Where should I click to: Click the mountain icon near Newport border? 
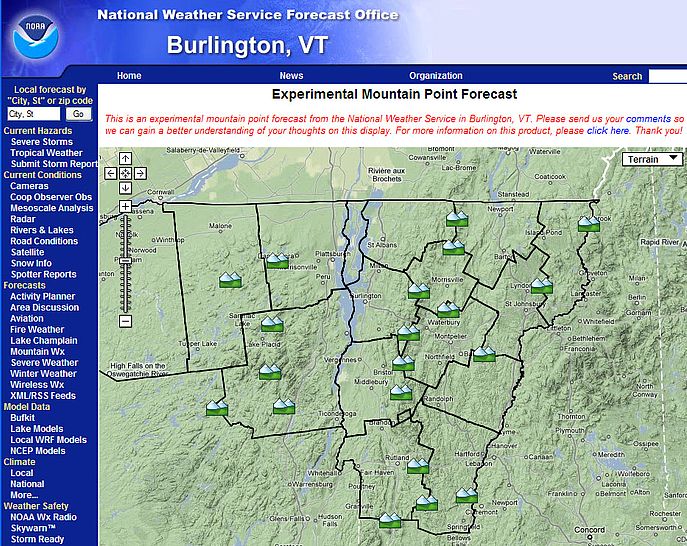coord(457,219)
